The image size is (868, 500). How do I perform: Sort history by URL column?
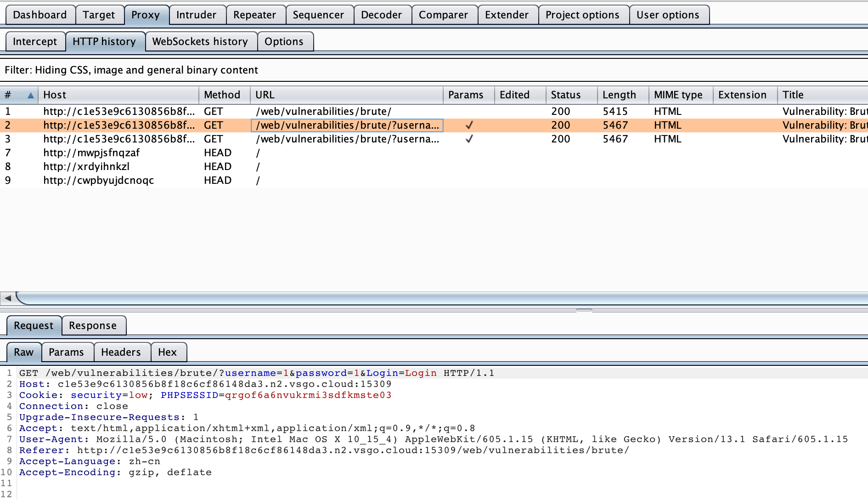pos(347,95)
